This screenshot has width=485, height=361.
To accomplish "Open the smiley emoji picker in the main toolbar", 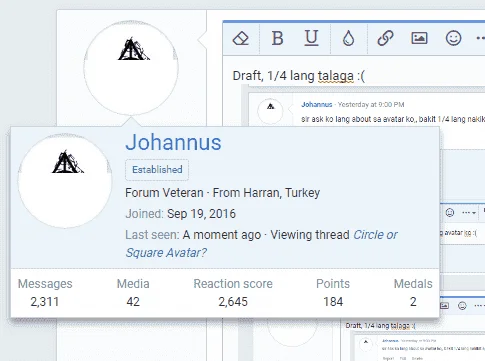I will coord(453,38).
